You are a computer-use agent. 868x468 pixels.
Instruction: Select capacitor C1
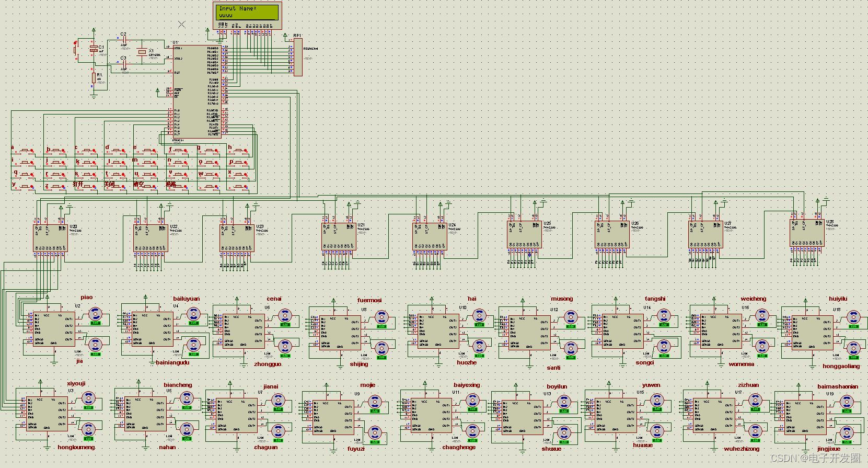pos(94,49)
